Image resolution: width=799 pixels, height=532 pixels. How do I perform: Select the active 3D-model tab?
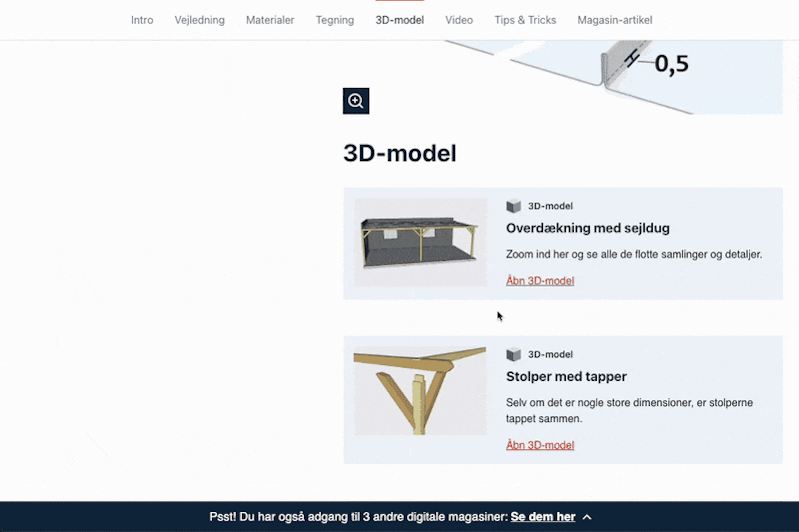(x=399, y=20)
